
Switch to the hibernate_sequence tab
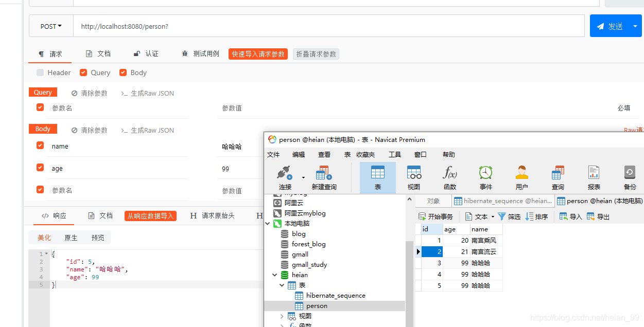(x=502, y=201)
